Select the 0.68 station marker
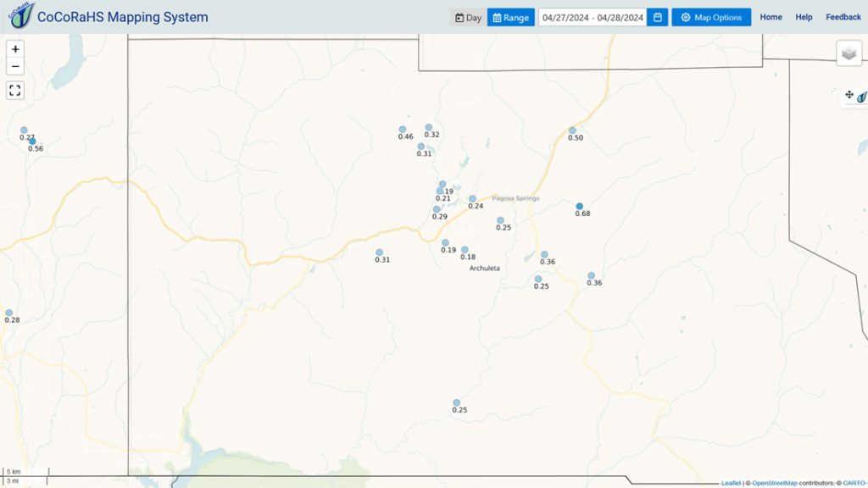This screenshot has width=868, height=488. pyautogui.click(x=580, y=207)
